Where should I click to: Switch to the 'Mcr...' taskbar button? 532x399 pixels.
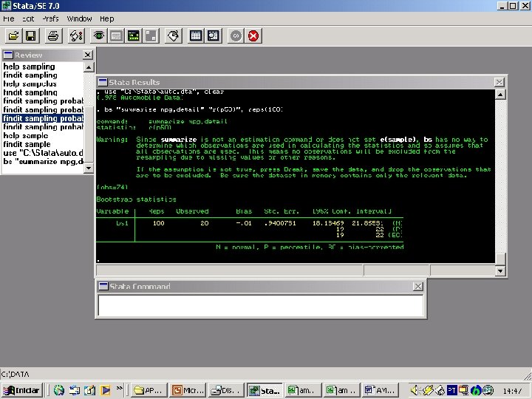click(188, 390)
